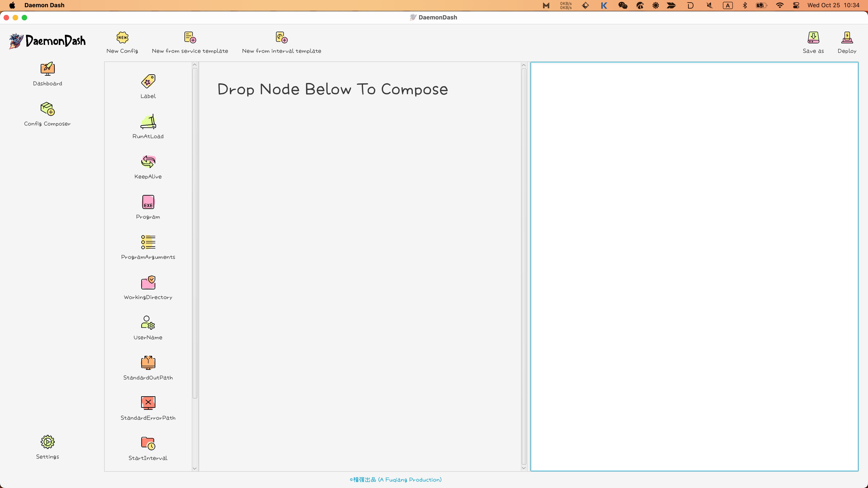Click the Save as button
Viewport: 868px width, 488px height.
tap(813, 43)
